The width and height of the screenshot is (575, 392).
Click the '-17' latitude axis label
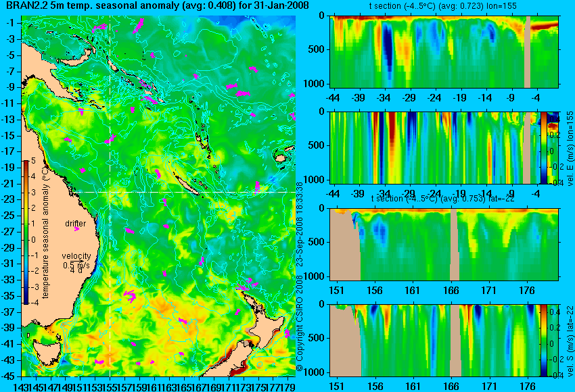(x=9, y=151)
